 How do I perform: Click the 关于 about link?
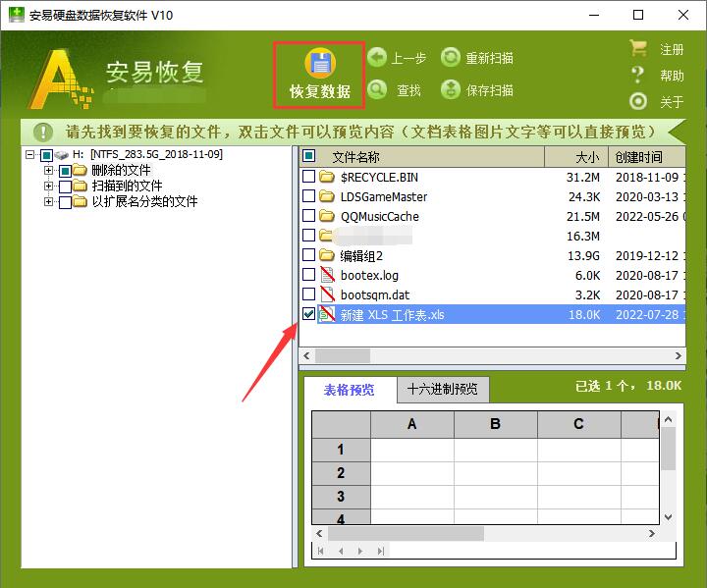(x=672, y=102)
